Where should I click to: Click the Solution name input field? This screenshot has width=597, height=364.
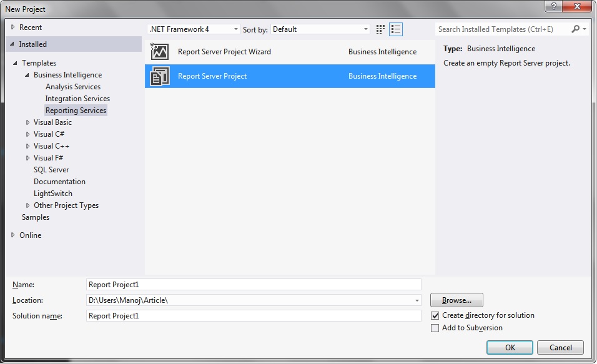254,316
